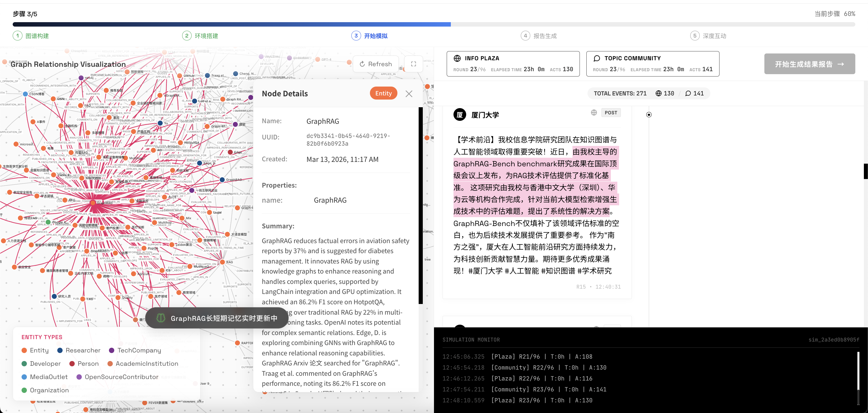Click the timeline marker dot
Image resolution: width=868 pixels, height=413 pixels.
pyautogui.click(x=649, y=115)
